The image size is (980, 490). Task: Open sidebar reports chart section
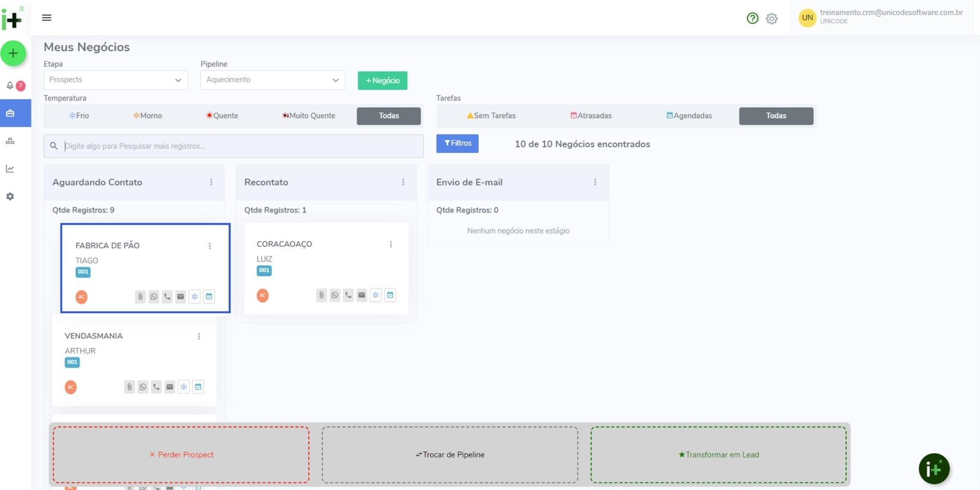[x=10, y=169]
